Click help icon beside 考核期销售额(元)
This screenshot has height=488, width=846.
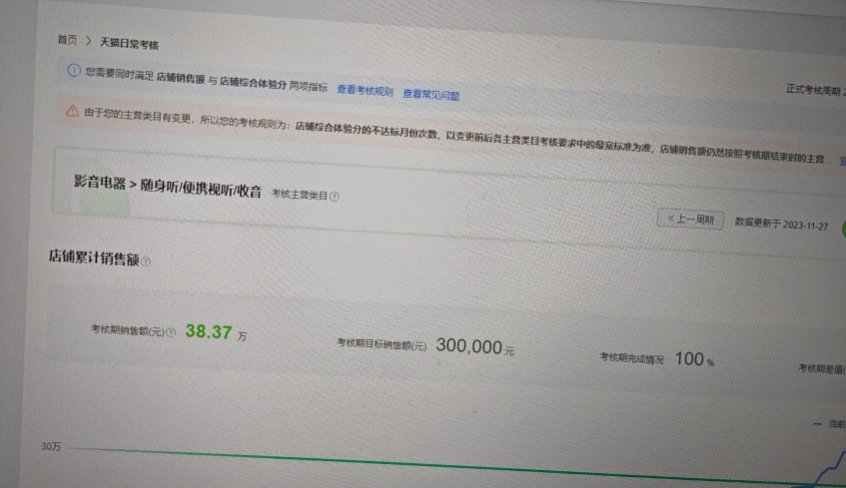point(170,331)
